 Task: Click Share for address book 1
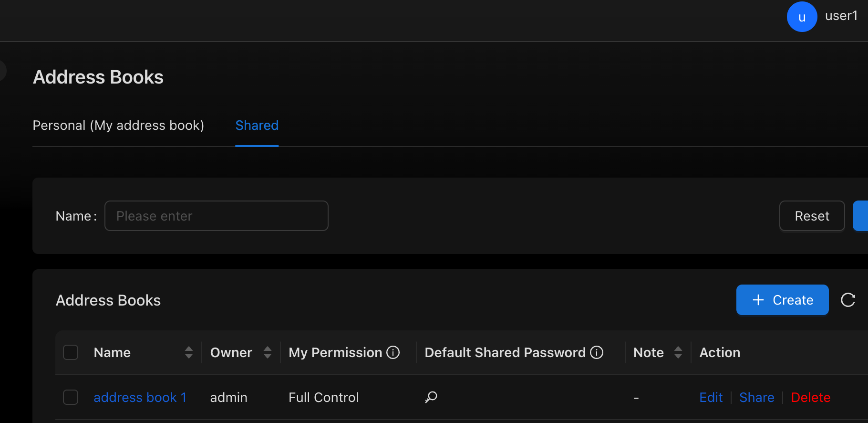(x=756, y=397)
